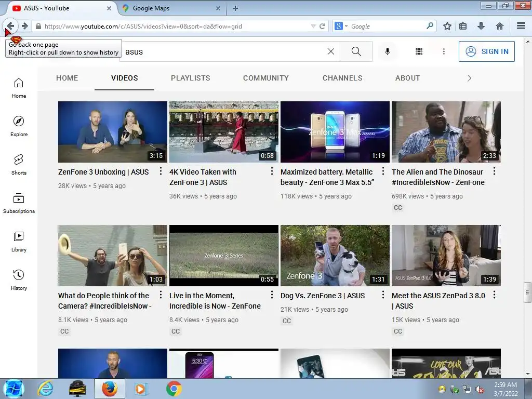Clear the YouTube search box
532x399 pixels.
[331, 51]
